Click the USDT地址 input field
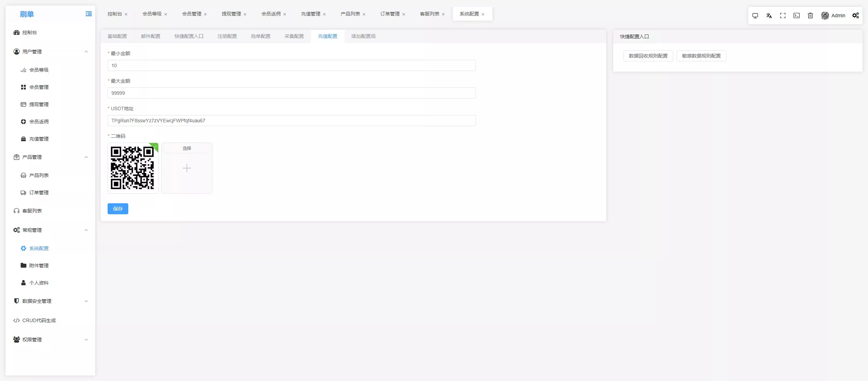The height and width of the screenshot is (381, 868). [292, 121]
